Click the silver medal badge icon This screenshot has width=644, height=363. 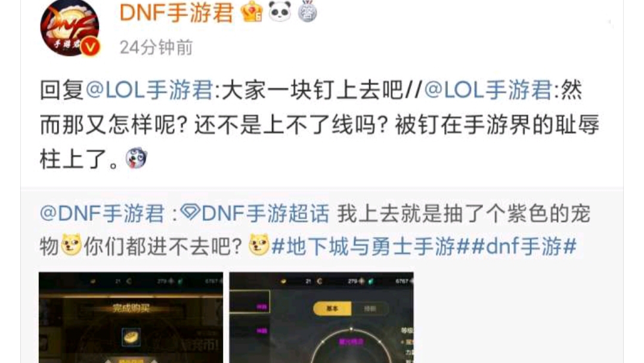(307, 11)
